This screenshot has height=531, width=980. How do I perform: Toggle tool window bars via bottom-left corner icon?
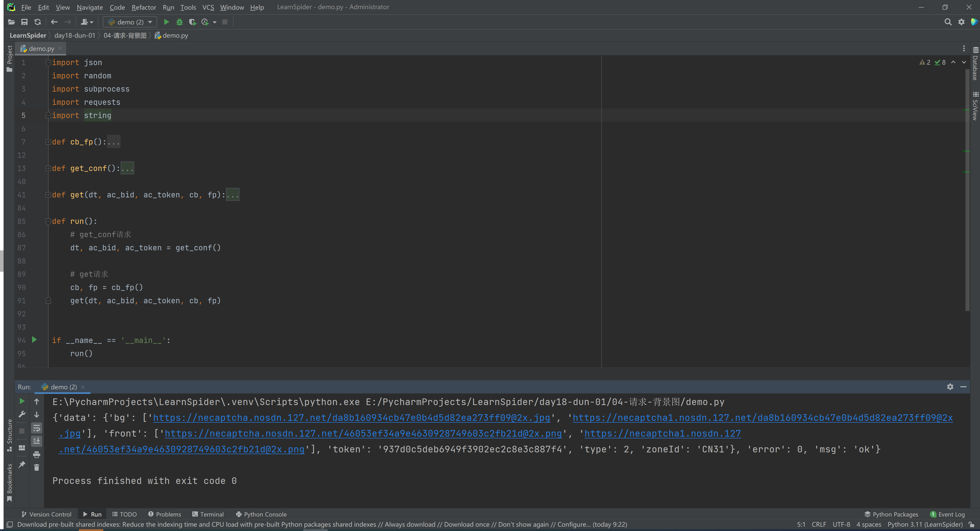[9, 524]
